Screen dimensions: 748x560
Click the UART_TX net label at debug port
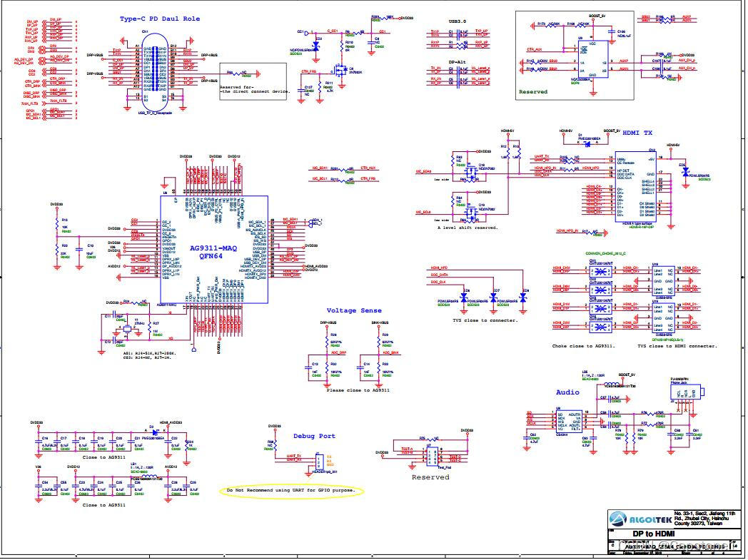[x=294, y=456]
